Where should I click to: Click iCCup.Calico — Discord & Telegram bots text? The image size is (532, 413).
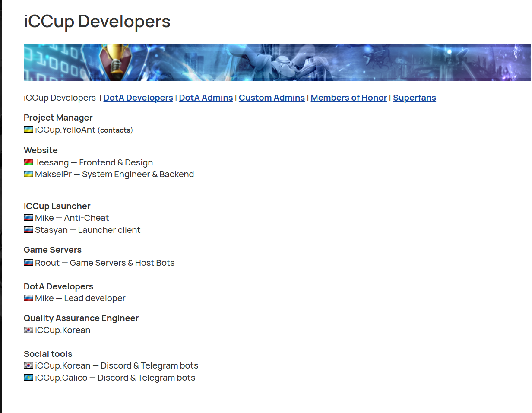(115, 378)
